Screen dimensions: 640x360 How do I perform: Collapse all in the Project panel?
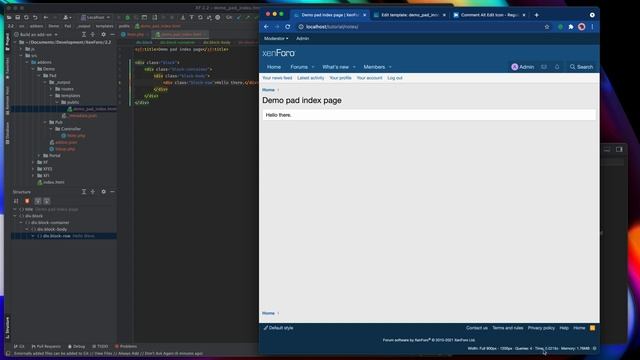pos(93,35)
